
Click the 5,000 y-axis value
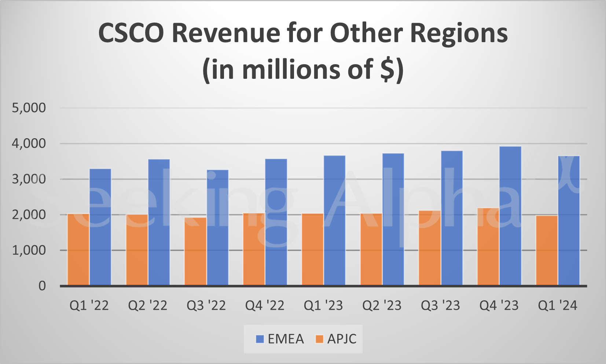pyautogui.click(x=29, y=108)
